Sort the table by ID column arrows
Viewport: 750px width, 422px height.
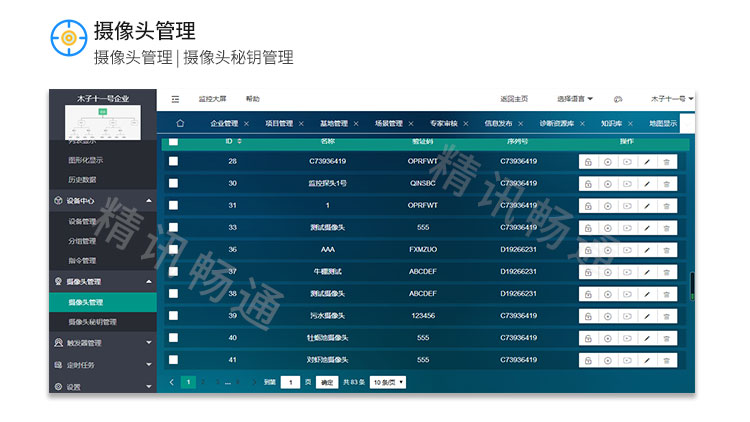[239, 141]
